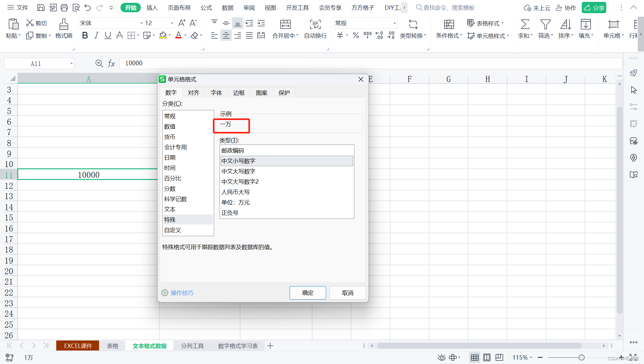Click the undo arrow icon
Viewport: 644px width, 364px height.
click(88, 8)
